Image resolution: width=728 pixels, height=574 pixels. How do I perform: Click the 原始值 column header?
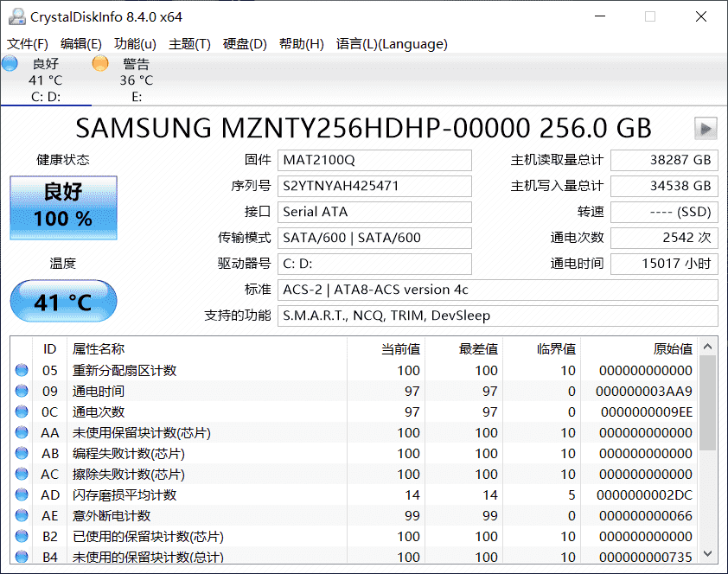639,349
